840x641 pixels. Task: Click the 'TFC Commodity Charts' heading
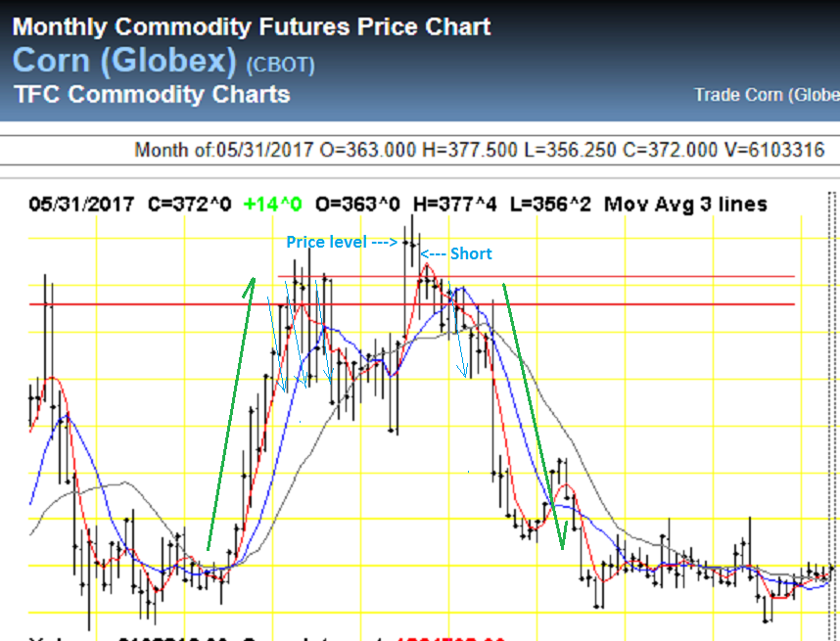pyautogui.click(x=152, y=94)
